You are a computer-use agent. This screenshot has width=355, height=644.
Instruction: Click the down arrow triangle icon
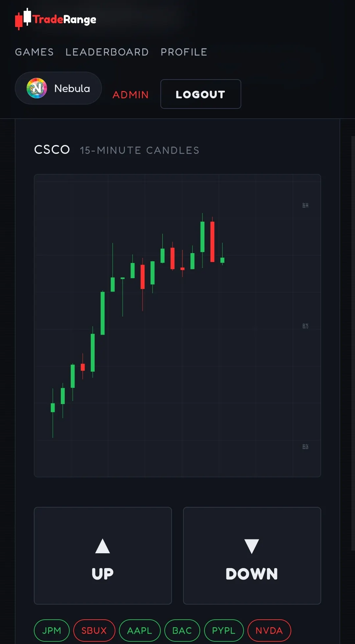pyautogui.click(x=252, y=546)
